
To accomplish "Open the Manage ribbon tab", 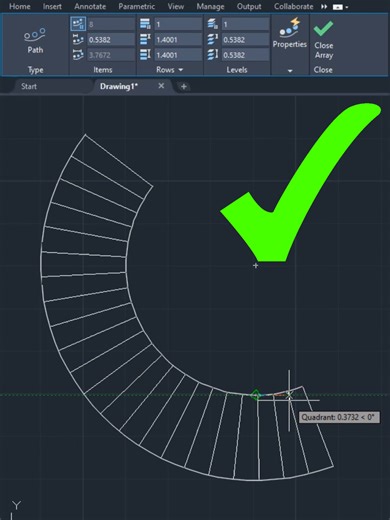I will pos(210,6).
